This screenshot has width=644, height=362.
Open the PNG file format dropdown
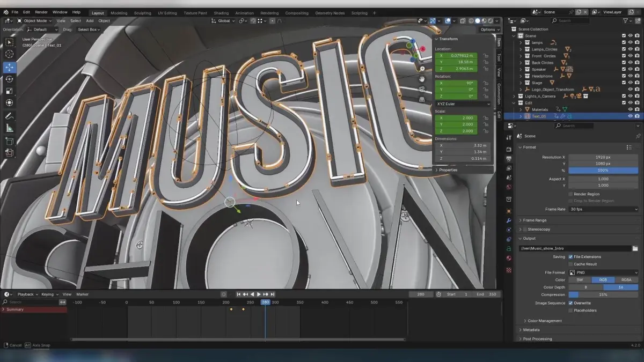tap(604, 272)
